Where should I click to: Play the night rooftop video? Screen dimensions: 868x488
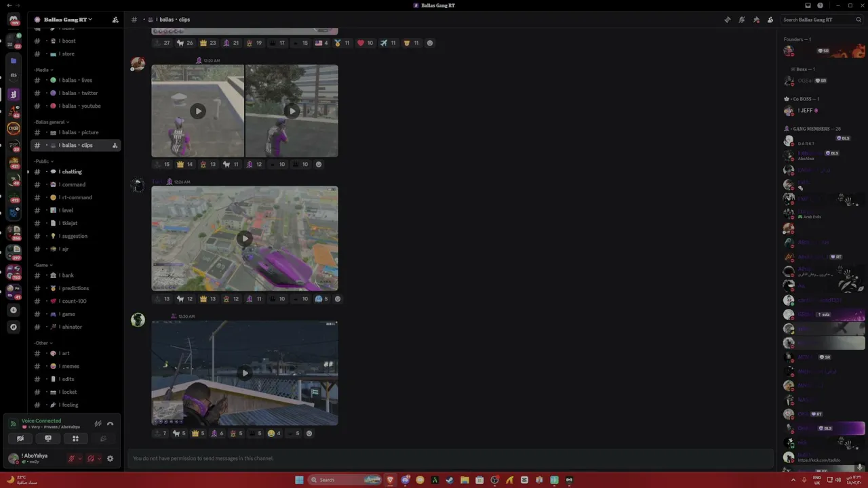coord(245,373)
